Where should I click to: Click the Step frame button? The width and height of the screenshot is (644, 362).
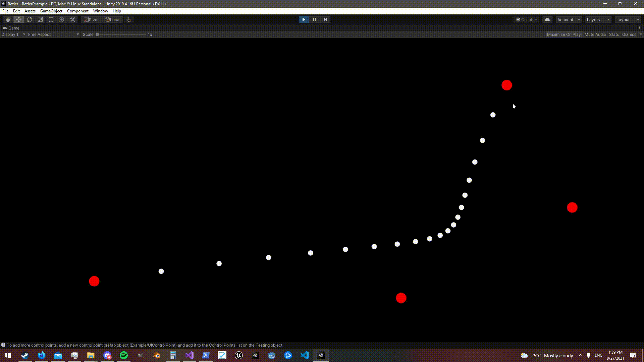[x=325, y=19]
